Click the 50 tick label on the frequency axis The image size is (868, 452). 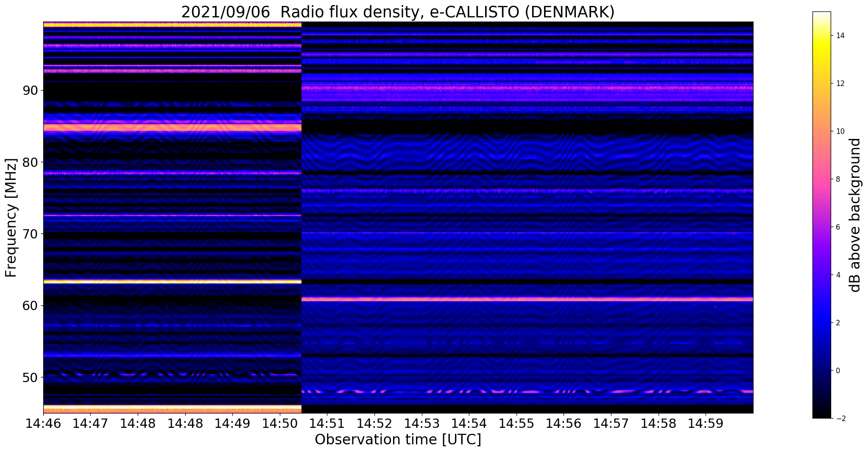[29, 377]
